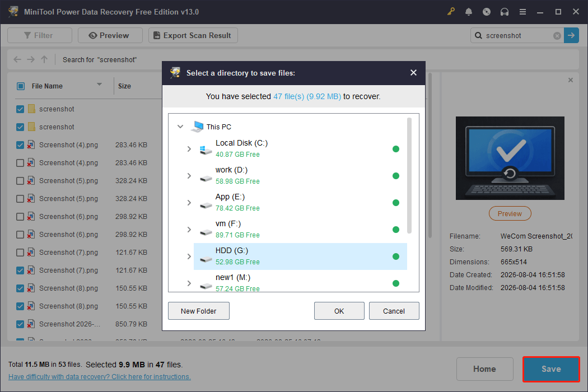Open the bell notifications icon
This screenshot has height=392, width=588.
[x=469, y=12]
